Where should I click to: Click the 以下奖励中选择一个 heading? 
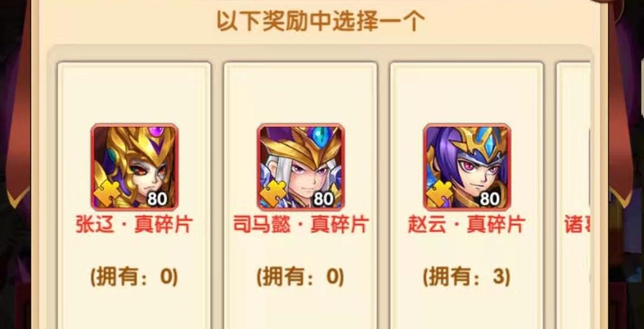tap(321, 20)
